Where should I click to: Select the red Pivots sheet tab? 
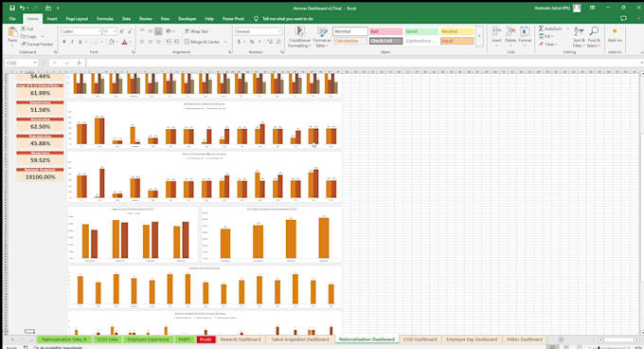[206, 340]
